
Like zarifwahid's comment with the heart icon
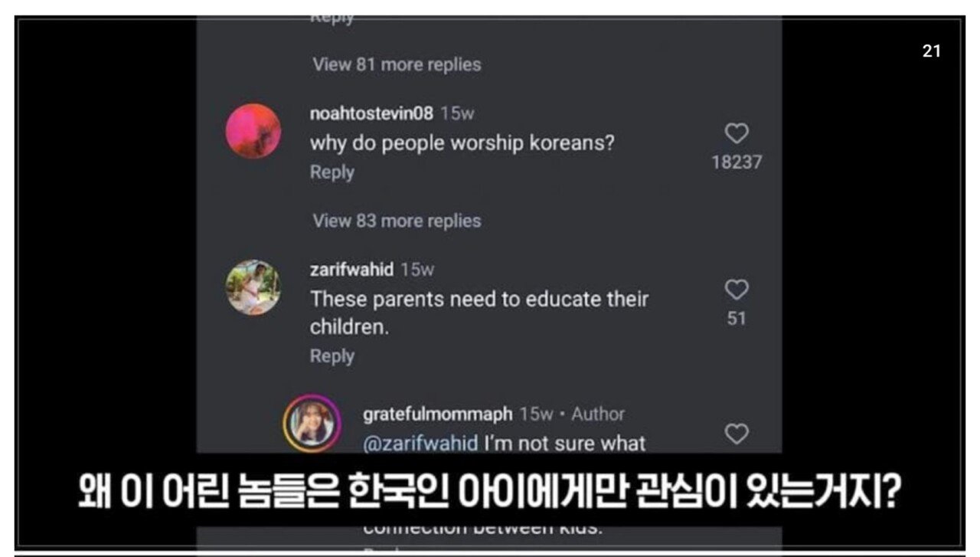(736, 290)
